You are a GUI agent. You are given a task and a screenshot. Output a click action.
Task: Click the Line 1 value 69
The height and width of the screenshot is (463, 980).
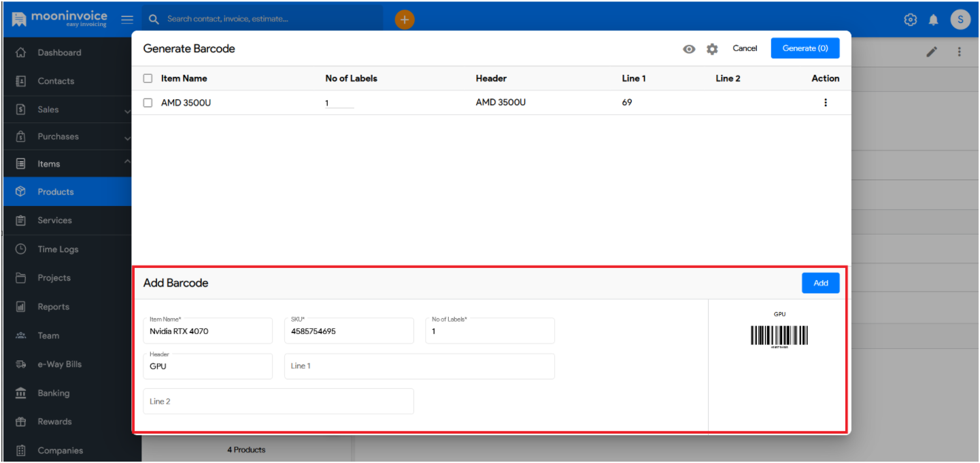(627, 103)
